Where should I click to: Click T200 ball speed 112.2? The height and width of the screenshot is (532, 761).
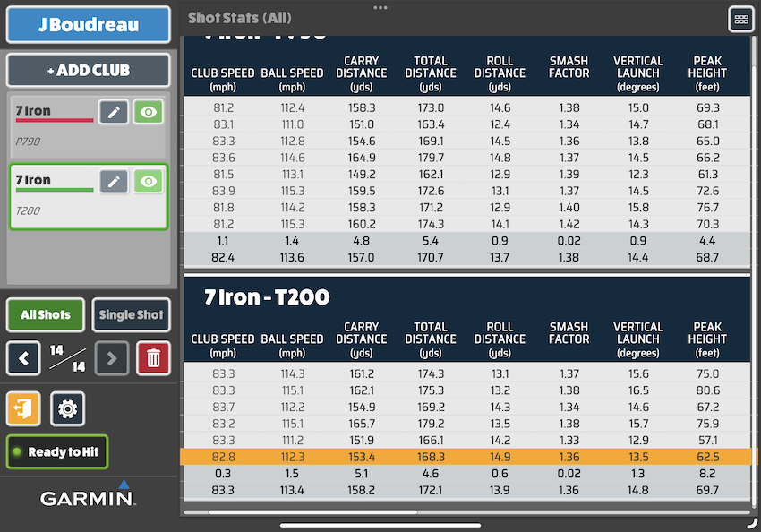tap(292, 407)
